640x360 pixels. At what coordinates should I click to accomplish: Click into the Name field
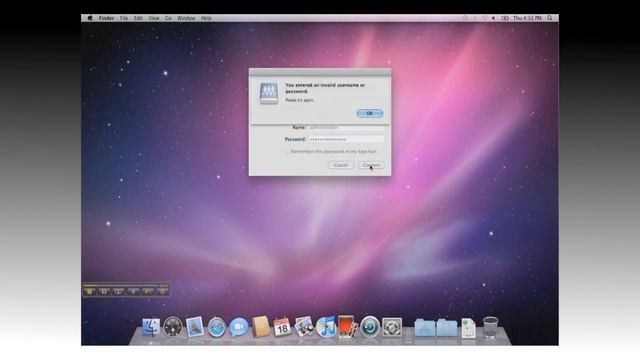346,127
